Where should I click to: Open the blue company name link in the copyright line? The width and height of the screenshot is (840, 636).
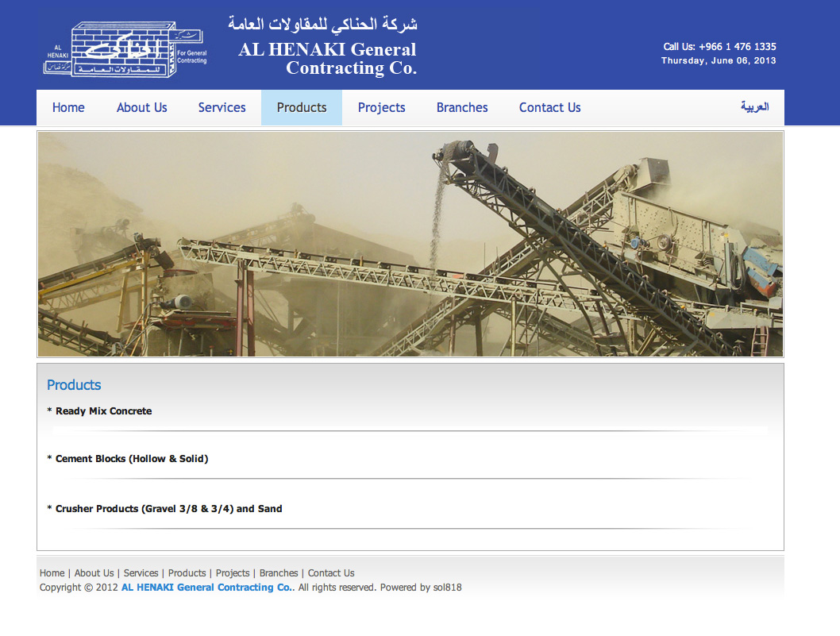coord(207,588)
